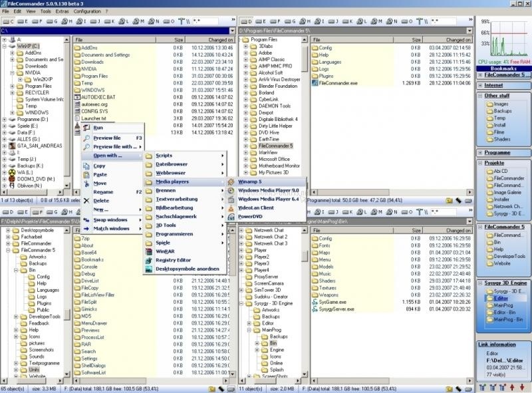Click the Delete X icon in the context menu
Screen dimensions: 532x393
tap(86, 201)
